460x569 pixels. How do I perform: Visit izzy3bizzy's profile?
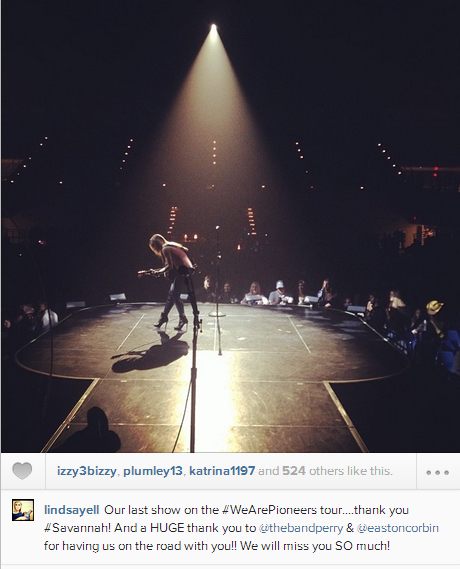pos(87,471)
